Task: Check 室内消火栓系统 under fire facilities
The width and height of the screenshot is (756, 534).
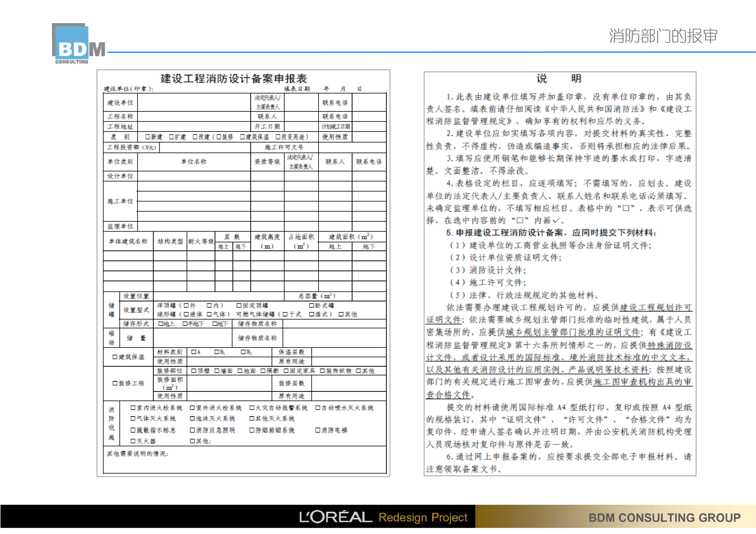Action: 133,408
